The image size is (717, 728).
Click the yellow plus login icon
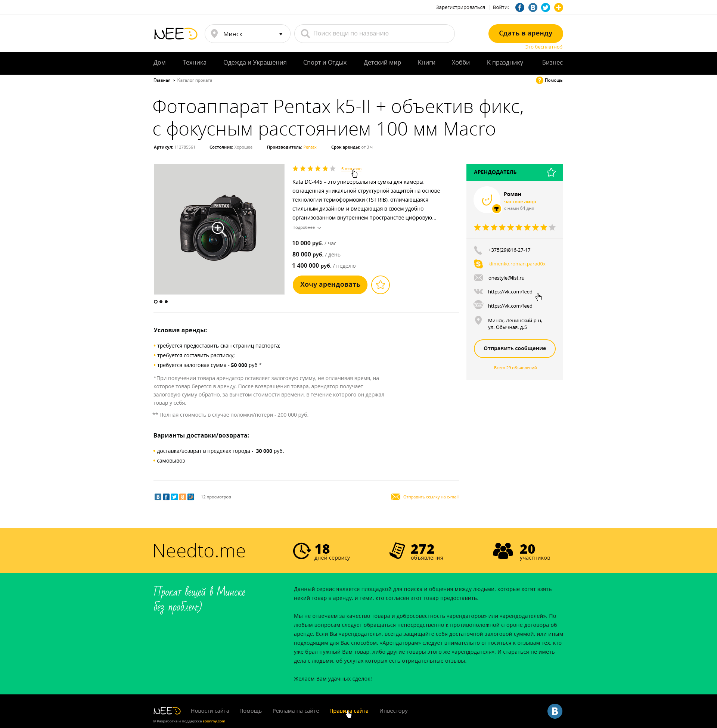point(558,7)
